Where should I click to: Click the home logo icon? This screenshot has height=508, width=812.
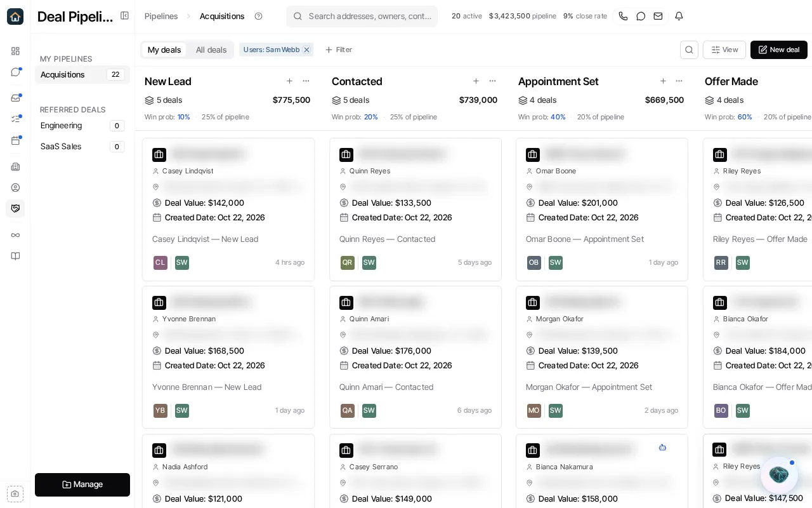(x=15, y=17)
